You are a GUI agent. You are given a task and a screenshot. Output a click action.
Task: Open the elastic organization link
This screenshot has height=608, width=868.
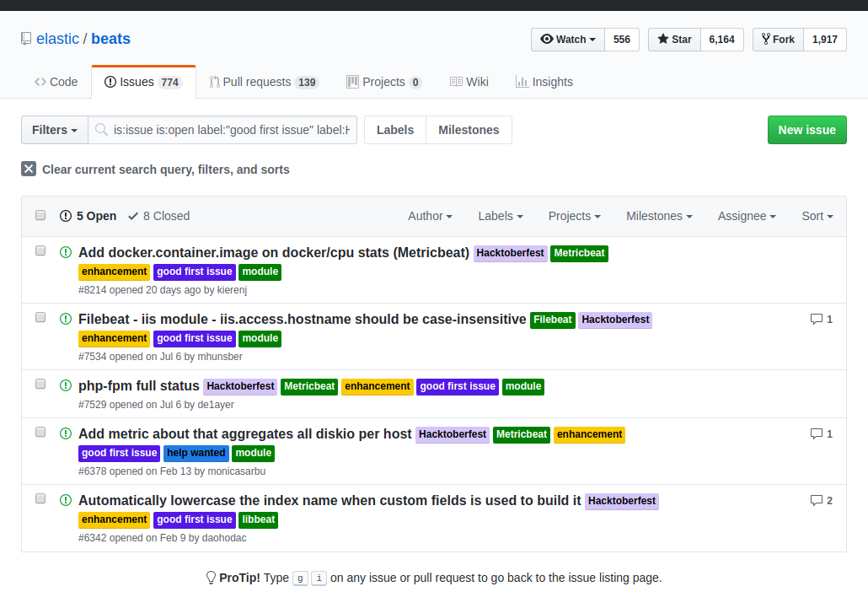pos(57,39)
